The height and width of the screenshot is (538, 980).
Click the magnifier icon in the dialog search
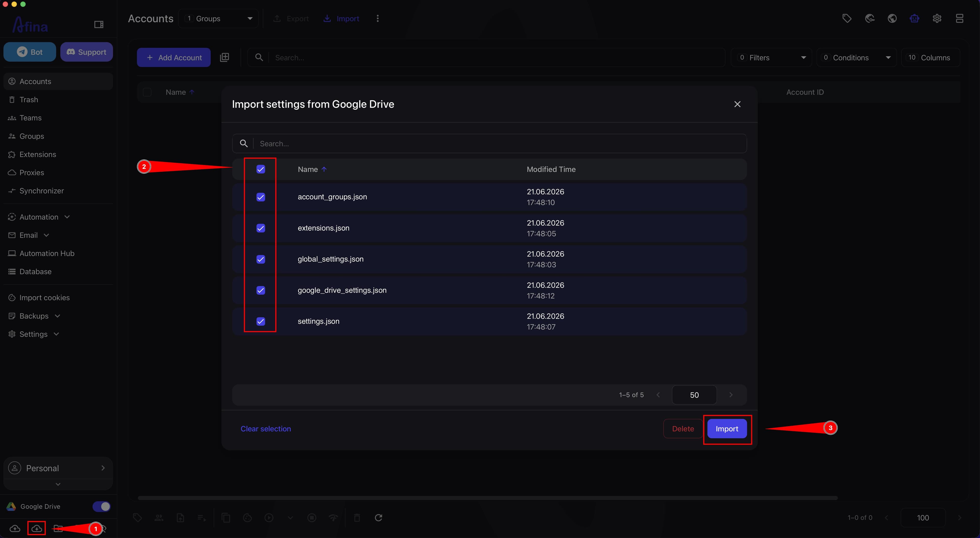coord(244,143)
